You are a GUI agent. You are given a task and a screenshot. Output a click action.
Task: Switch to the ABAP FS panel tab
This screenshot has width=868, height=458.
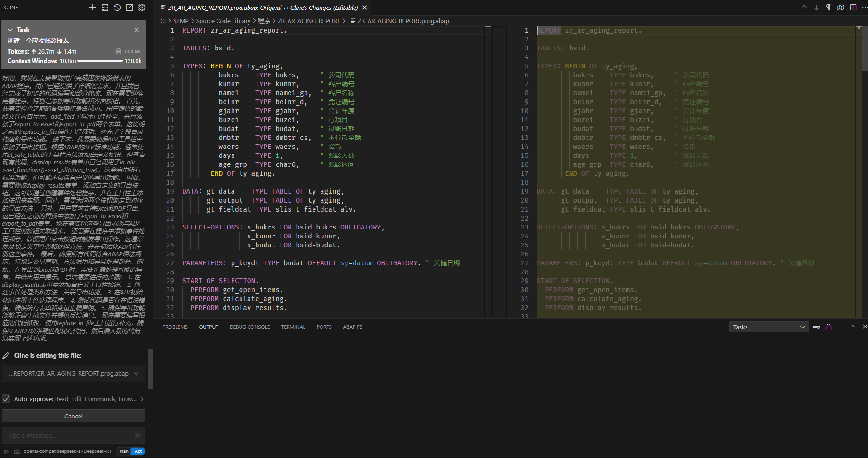point(353,327)
